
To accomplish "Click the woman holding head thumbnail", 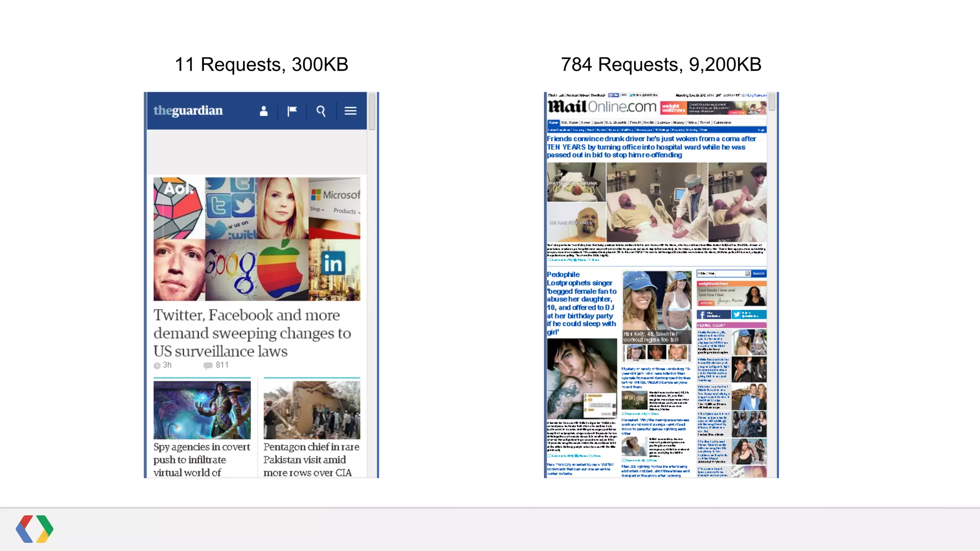I will tap(635, 446).
